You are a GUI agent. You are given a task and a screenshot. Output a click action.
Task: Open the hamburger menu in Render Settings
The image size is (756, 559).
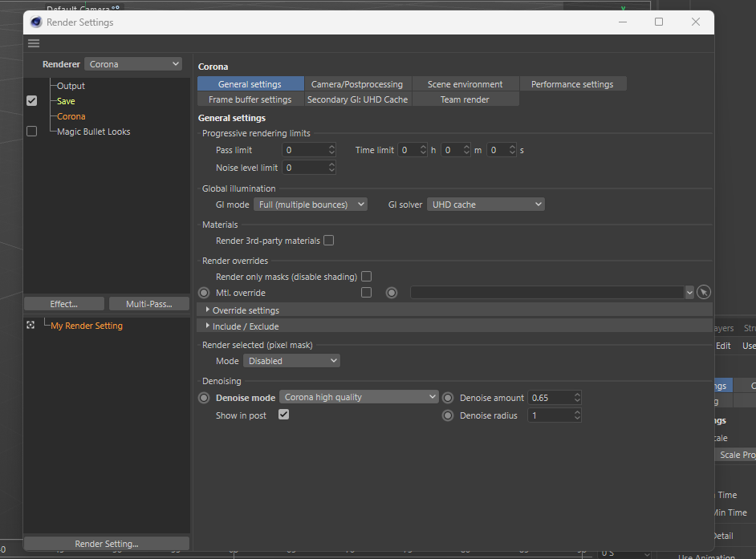[x=34, y=43]
